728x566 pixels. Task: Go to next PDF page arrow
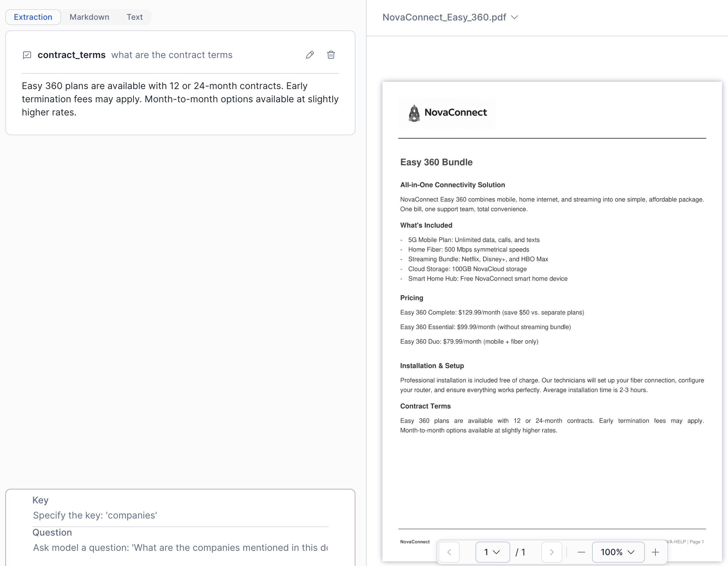[551, 552]
